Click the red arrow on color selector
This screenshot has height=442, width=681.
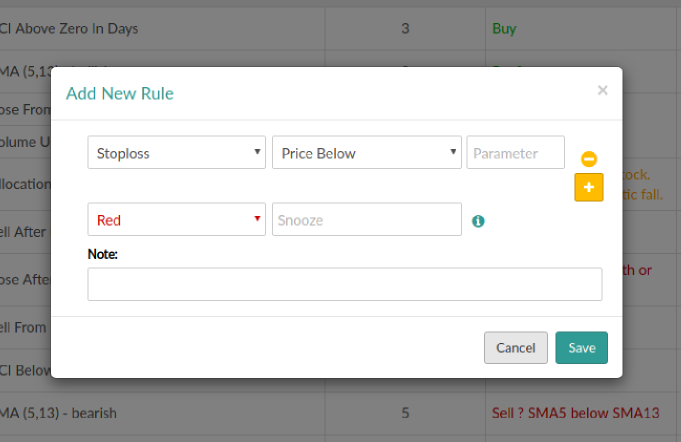point(257,218)
